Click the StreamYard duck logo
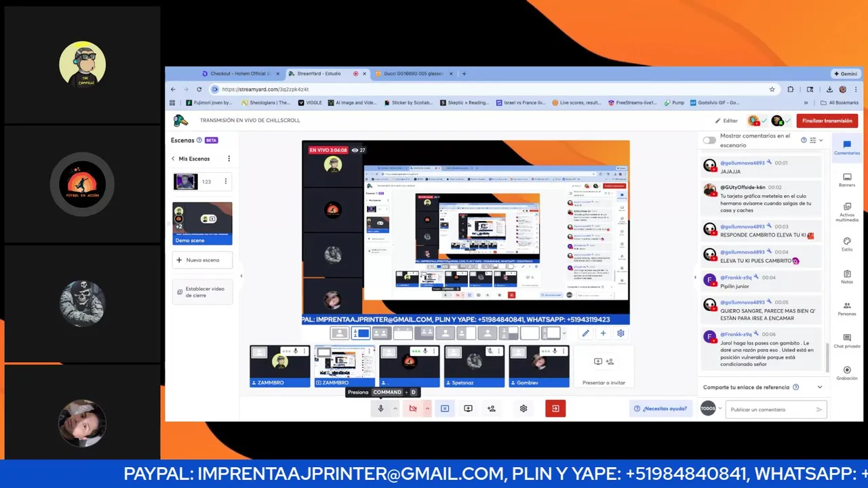Image resolution: width=868 pixels, height=488 pixels. point(180,121)
